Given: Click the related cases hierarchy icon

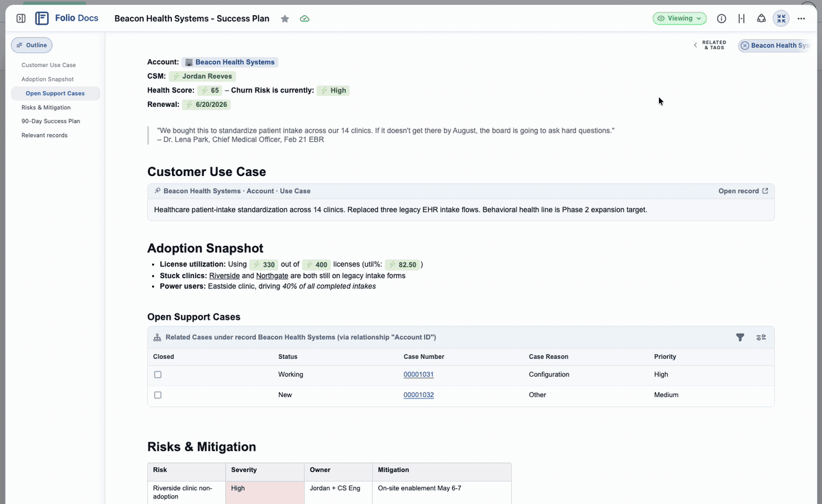Looking at the screenshot, I should click(157, 338).
